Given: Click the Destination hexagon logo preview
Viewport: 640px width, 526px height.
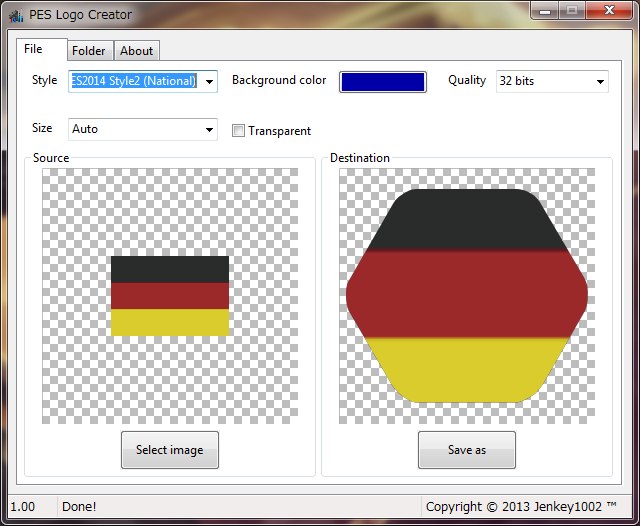Looking at the screenshot, I should pyautogui.click(x=467, y=295).
